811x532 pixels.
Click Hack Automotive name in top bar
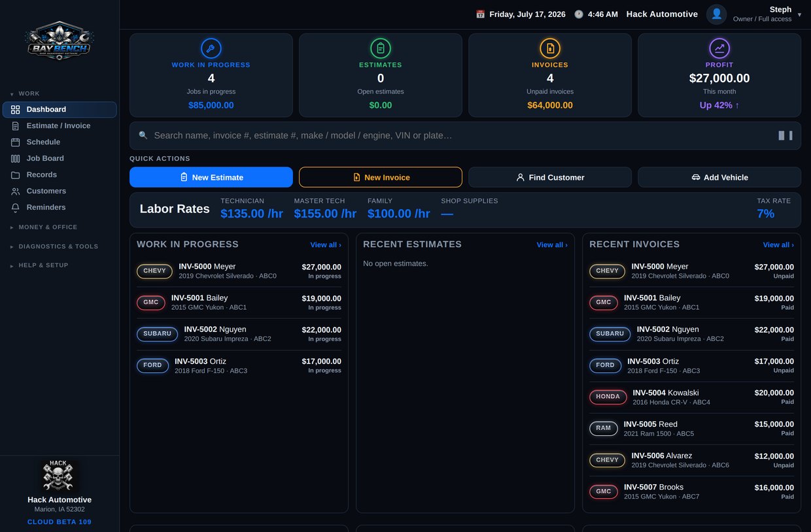coord(662,14)
